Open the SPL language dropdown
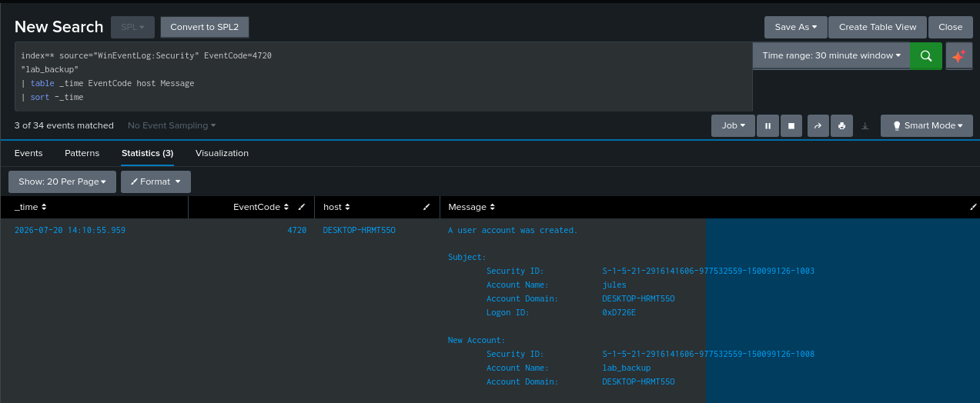 (x=132, y=27)
